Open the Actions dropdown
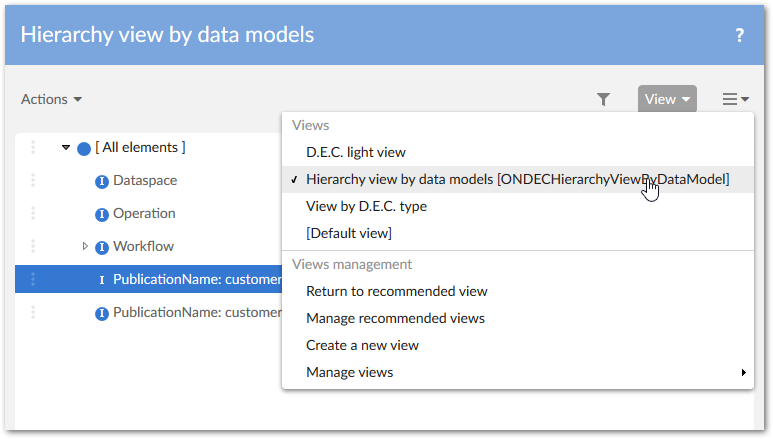773x439 pixels. point(51,99)
